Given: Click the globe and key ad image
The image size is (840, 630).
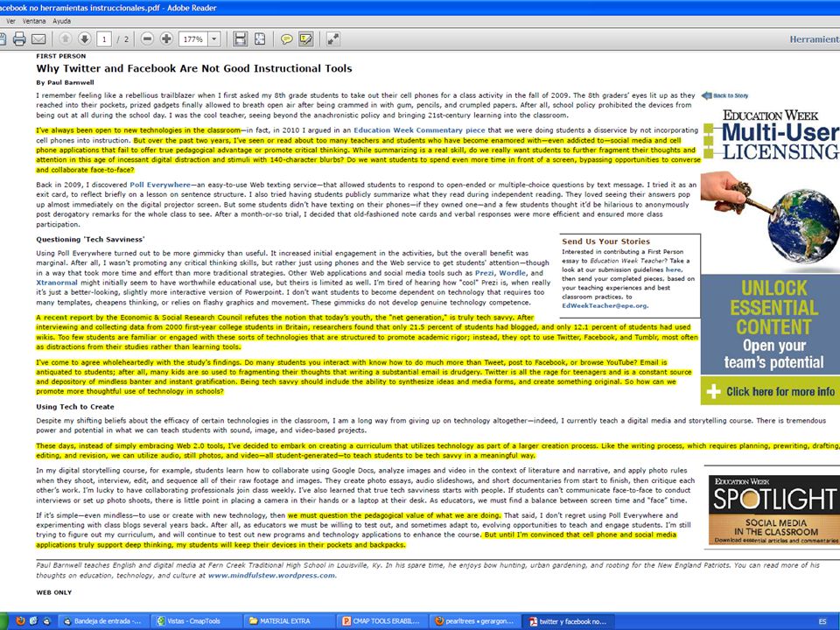Looking at the screenshot, I should click(770, 219).
